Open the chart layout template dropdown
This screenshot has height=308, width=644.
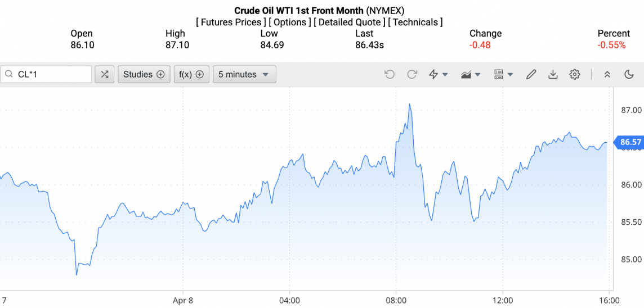[x=503, y=74]
